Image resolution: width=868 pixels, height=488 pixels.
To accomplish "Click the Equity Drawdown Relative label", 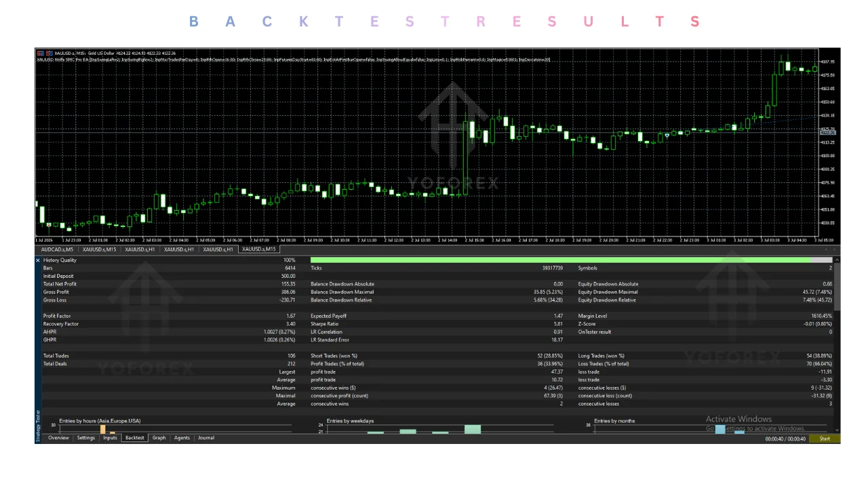I will [x=607, y=300].
